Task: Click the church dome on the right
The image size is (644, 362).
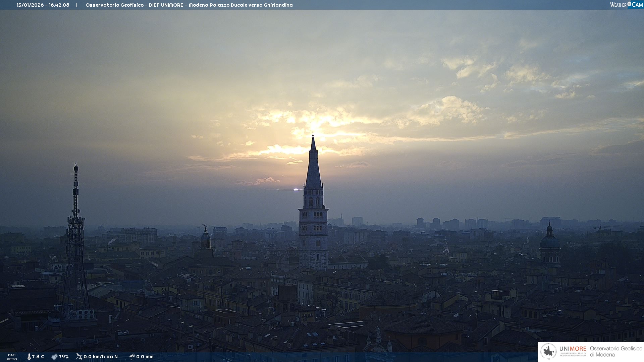Action: click(550, 242)
